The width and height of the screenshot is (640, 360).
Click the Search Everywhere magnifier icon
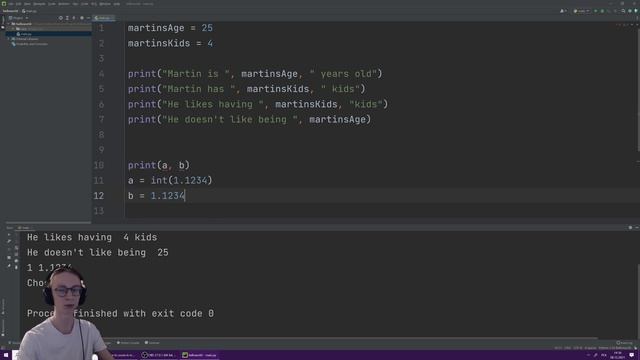tap(623, 11)
